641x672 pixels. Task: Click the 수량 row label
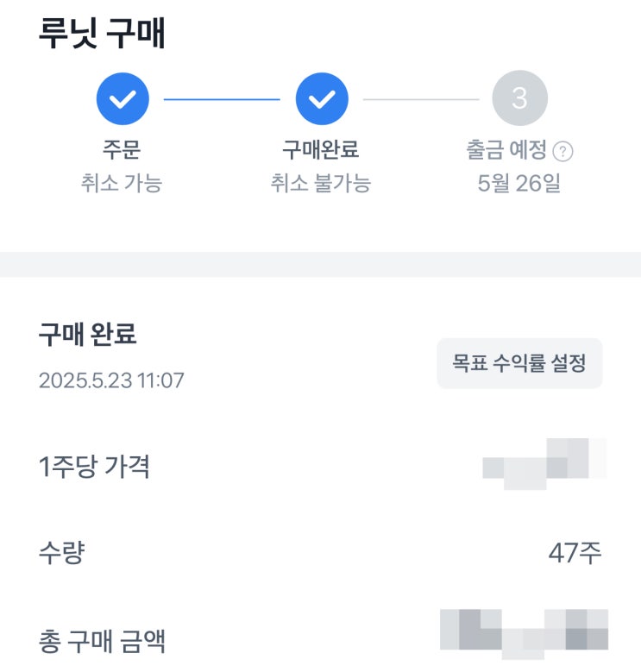[x=61, y=553]
